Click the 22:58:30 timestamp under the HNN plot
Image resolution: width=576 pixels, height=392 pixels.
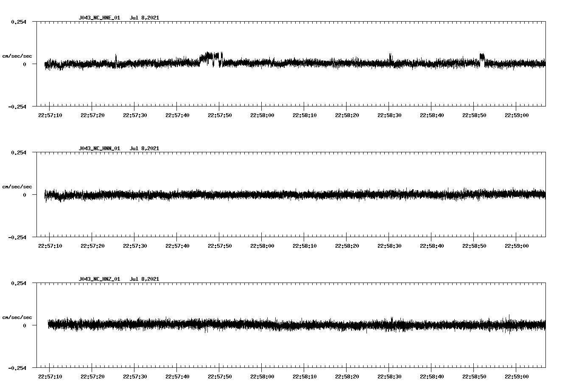(389, 245)
